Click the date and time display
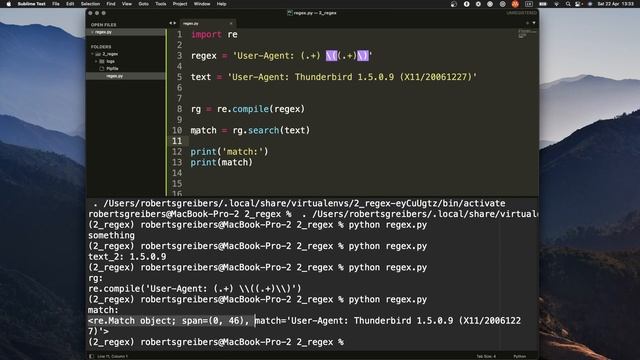This screenshot has width=640, height=360. click(x=616, y=4)
